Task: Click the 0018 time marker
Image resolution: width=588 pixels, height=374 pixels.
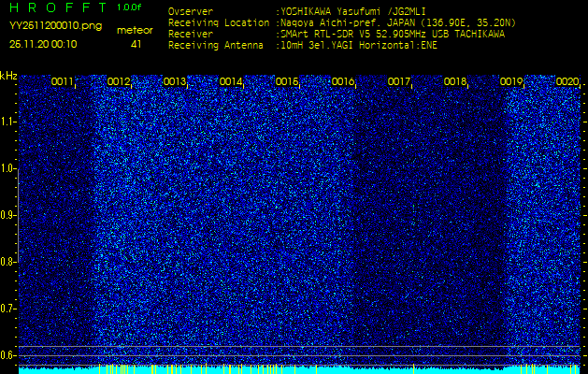Action: click(x=455, y=81)
